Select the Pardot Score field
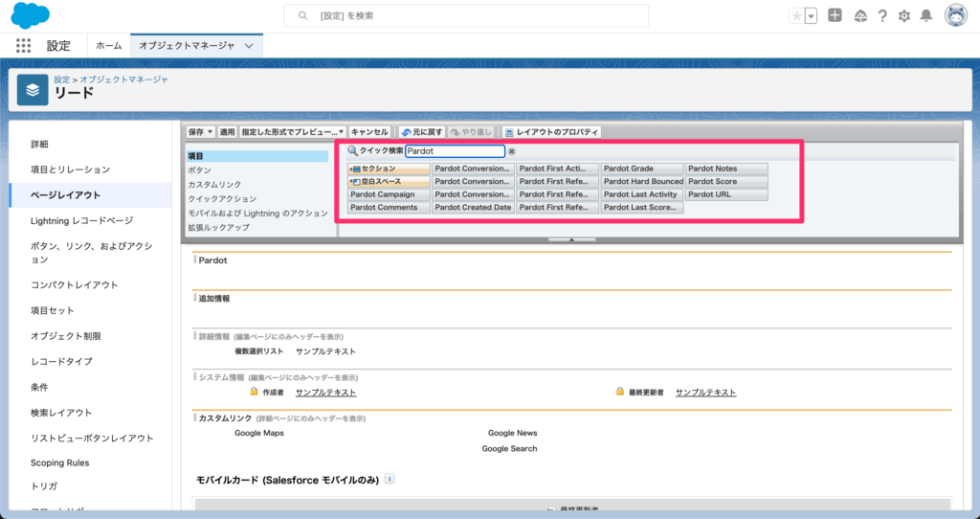 click(x=726, y=181)
